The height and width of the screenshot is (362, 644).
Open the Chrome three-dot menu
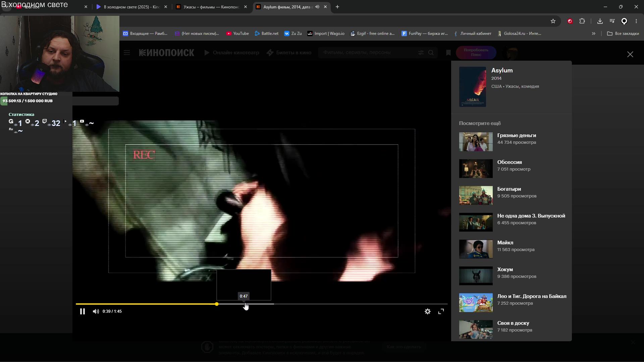tap(636, 21)
